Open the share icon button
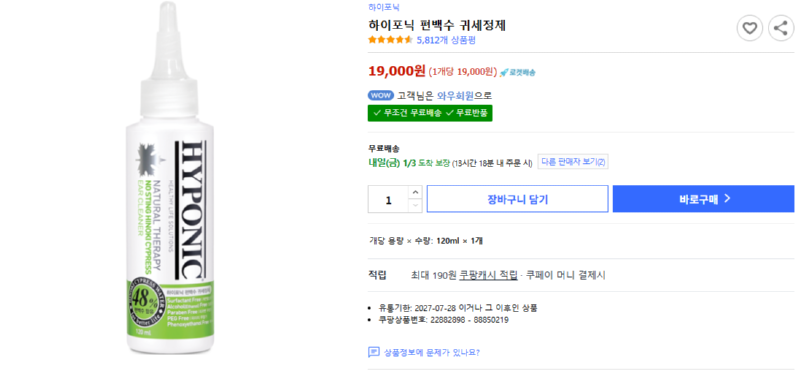 tap(781, 28)
